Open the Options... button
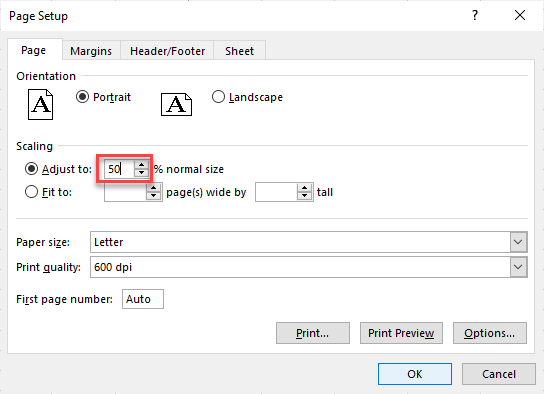Viewport: 544px width, 394px height. (490, 333)
